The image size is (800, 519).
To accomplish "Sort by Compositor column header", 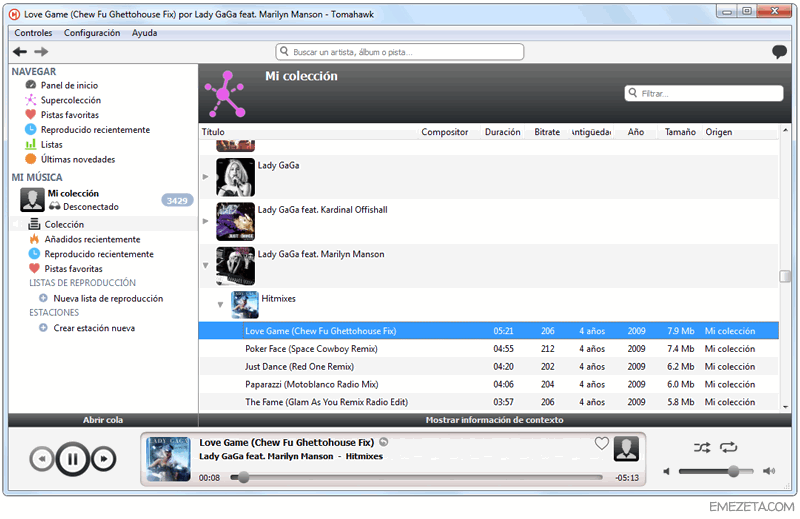I will [x=445, y=132].
